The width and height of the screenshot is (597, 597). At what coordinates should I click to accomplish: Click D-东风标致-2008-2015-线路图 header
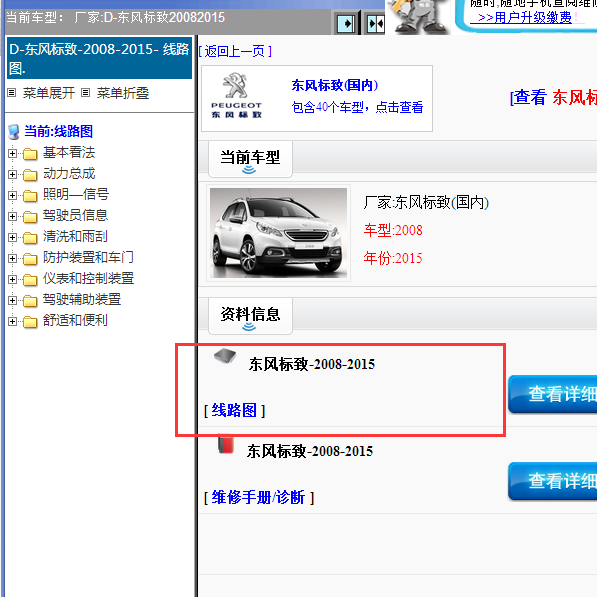coord(99,58)
